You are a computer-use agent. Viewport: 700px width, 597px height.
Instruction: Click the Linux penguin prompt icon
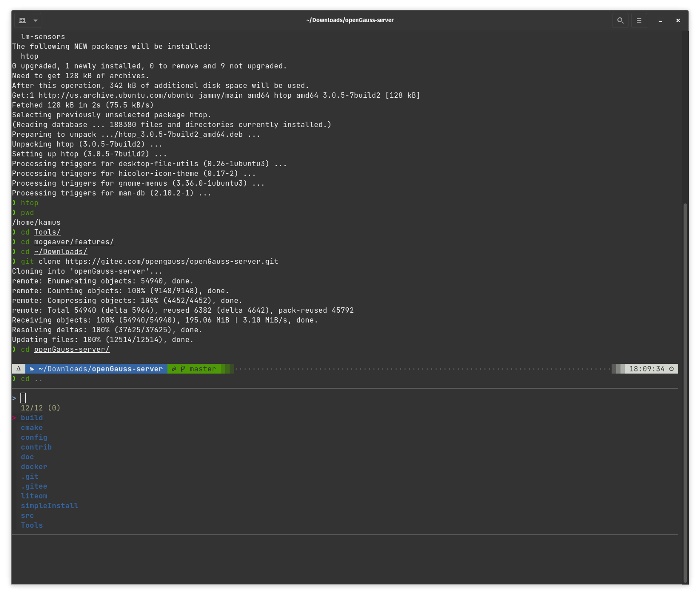[x=19, y=369]
